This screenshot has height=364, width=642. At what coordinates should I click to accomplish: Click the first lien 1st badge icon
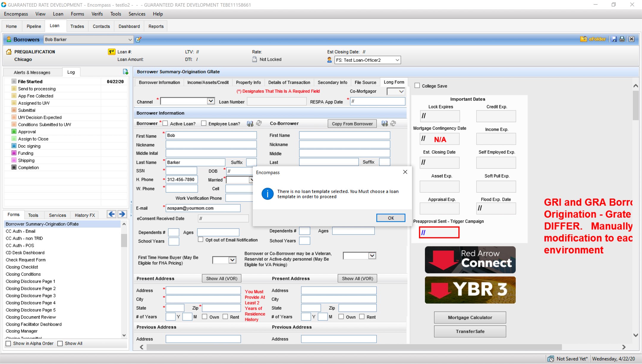pos(111,52)
